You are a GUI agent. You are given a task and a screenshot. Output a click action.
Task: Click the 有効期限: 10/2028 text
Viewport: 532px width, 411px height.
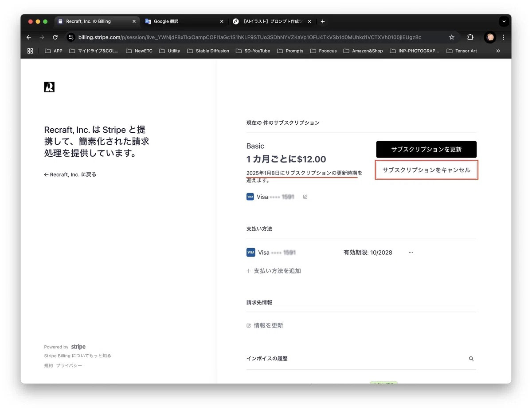click(368, 253)
